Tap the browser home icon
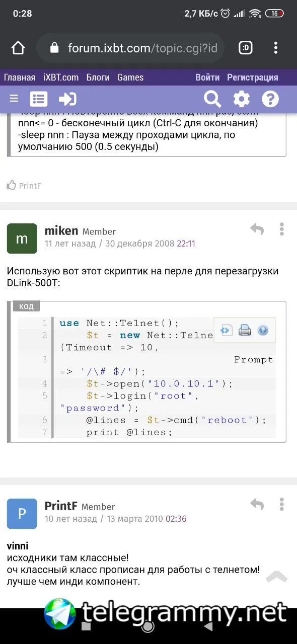The height and width of the screenshot is (644, 297). [18, 48]
